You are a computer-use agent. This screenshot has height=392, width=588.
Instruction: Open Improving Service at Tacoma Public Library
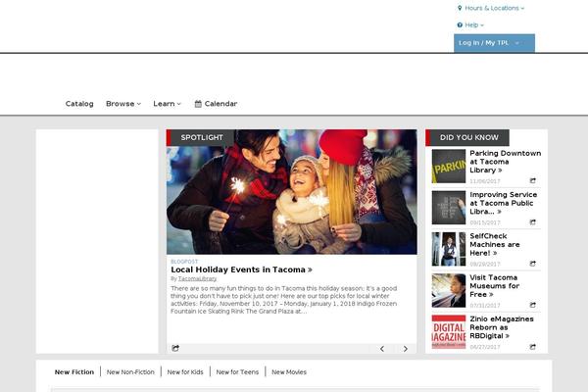504,203
